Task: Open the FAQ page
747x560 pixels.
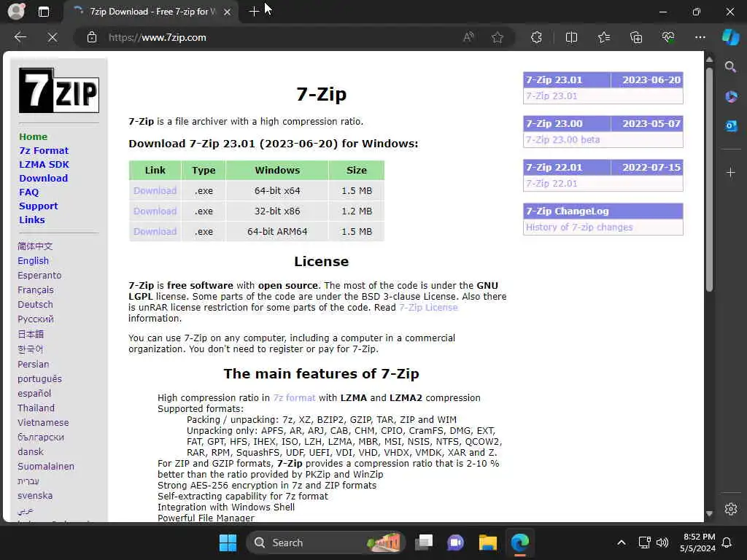Action: tap(29, 192)
